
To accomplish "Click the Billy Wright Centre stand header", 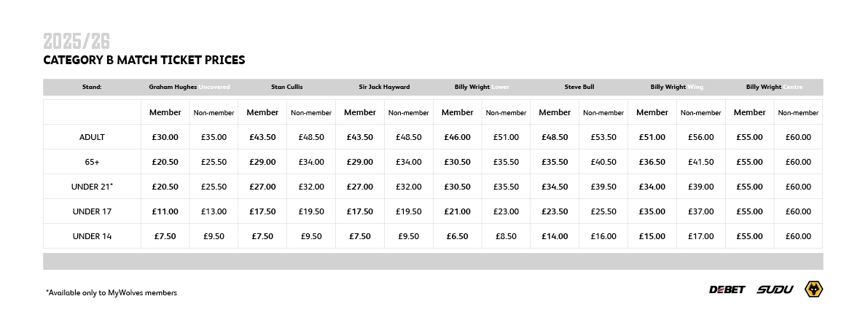I will [774, 87].
